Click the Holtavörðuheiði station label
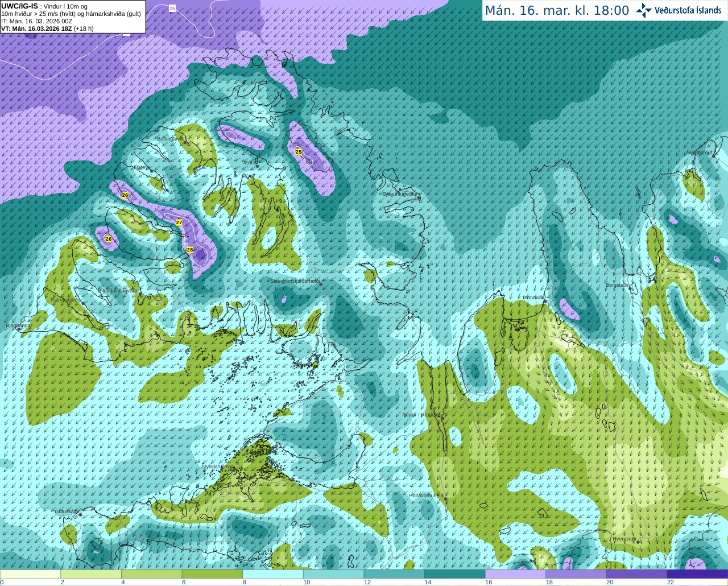Screen dimensions: 728x586 [427, 496]
